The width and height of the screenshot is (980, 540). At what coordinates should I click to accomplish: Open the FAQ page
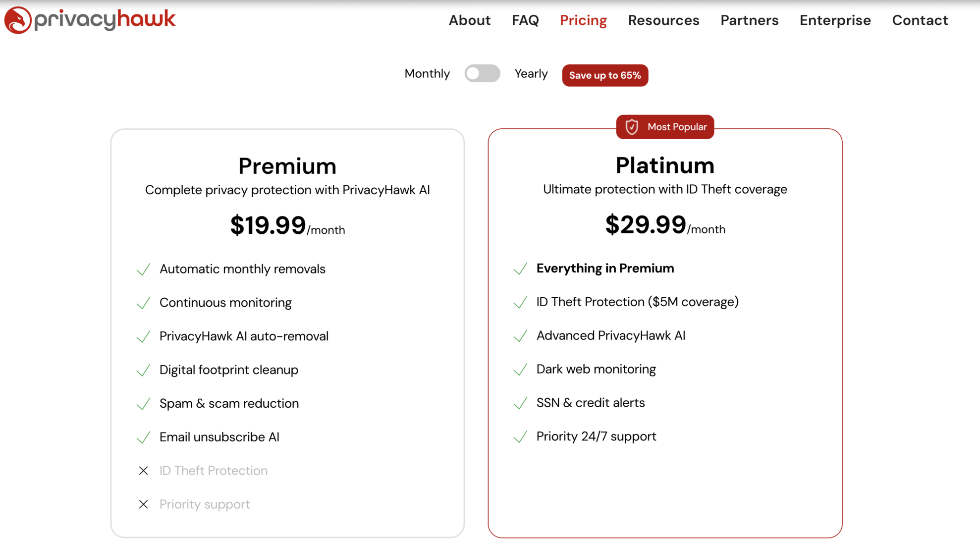click(x=525, y=20)
